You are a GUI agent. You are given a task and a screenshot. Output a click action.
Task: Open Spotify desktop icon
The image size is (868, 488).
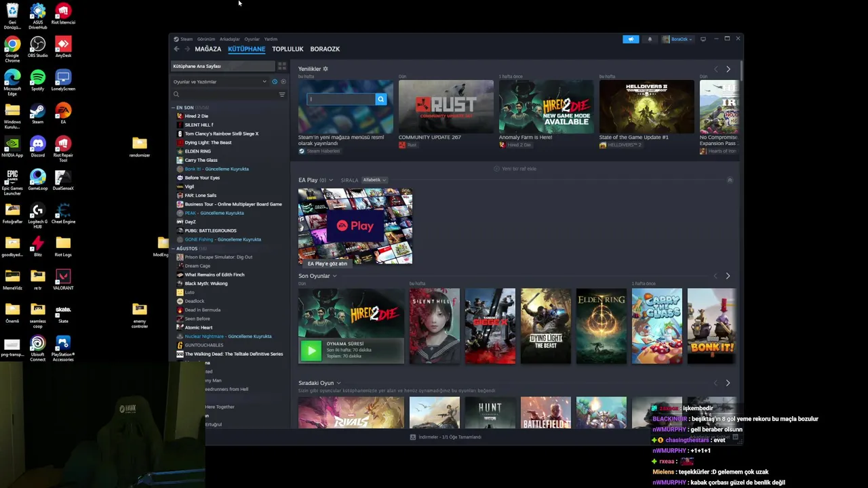[x=38, y=80]
